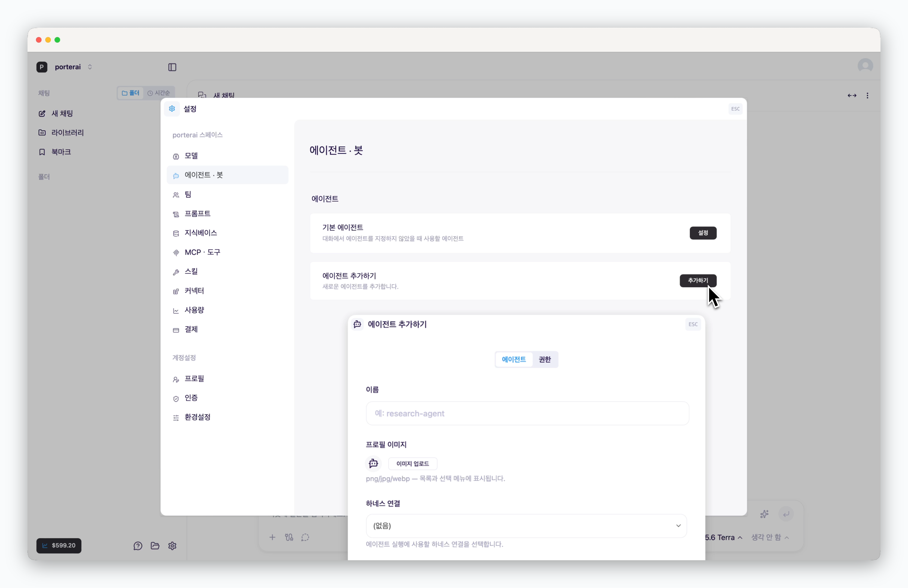Viewport: 908px width, 588px height.
Task: Click the tools icon next to plus
Action: pos(289,537)
